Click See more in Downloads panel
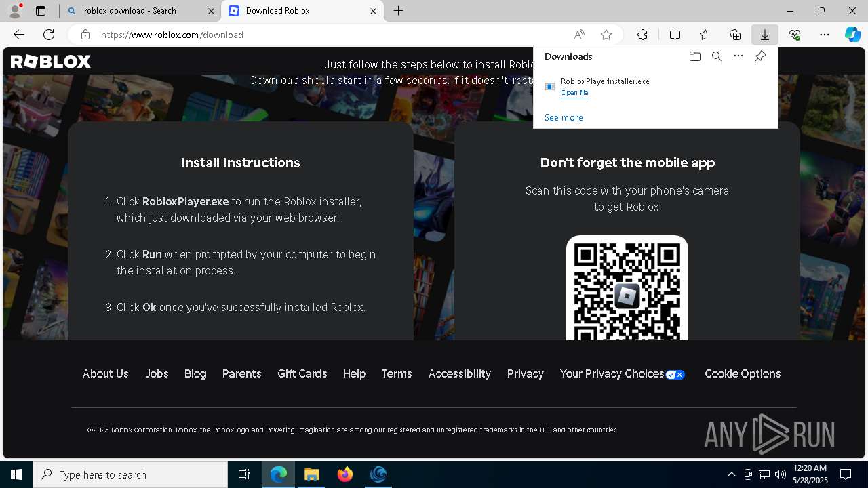This screenshot has height=488, width=868. point(564,117)
